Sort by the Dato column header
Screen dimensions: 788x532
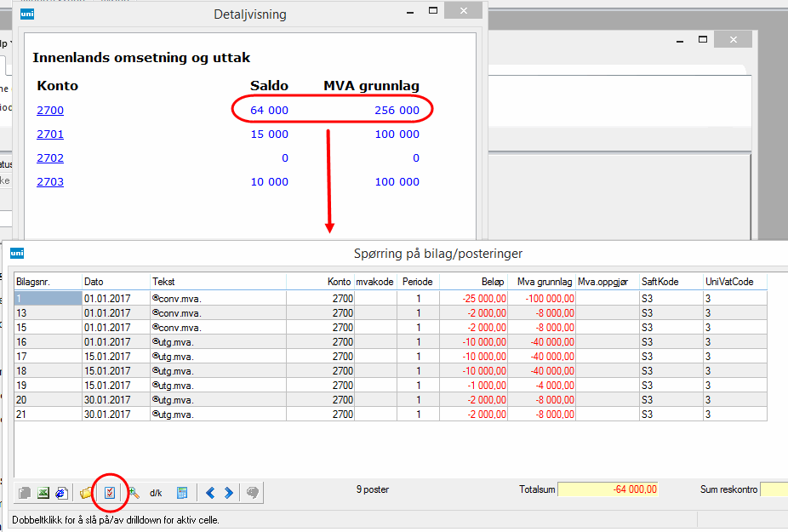116,281
